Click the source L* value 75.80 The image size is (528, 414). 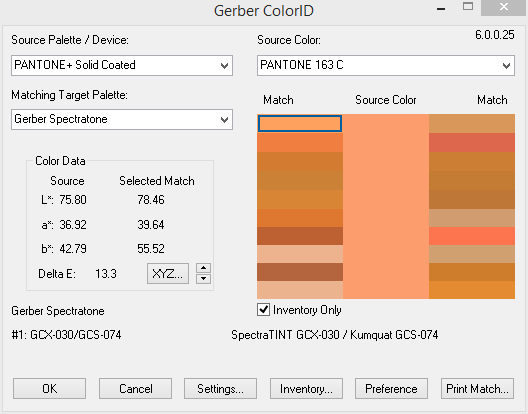pos(73,200)
